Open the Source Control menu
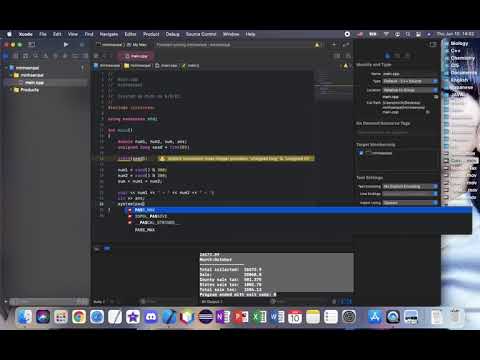480x360 pixels. click(201, 34)
